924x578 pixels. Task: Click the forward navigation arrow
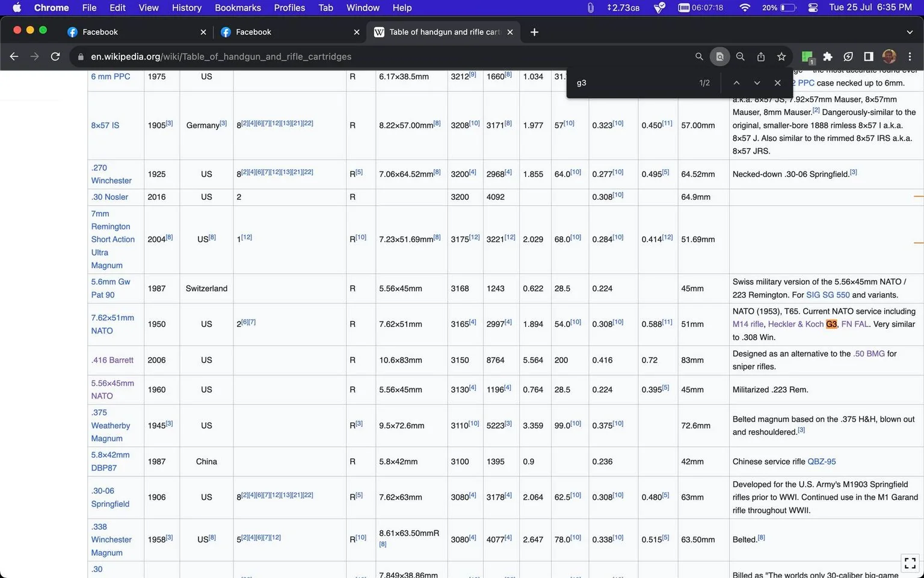[35, 57]
